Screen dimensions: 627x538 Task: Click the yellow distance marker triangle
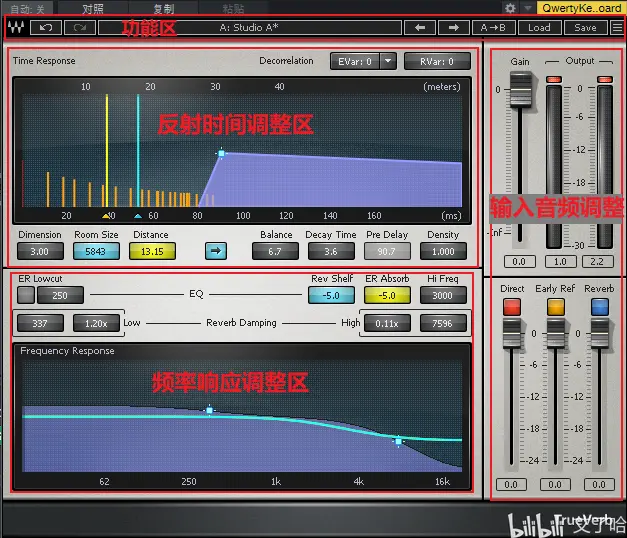tap(106, 216)
